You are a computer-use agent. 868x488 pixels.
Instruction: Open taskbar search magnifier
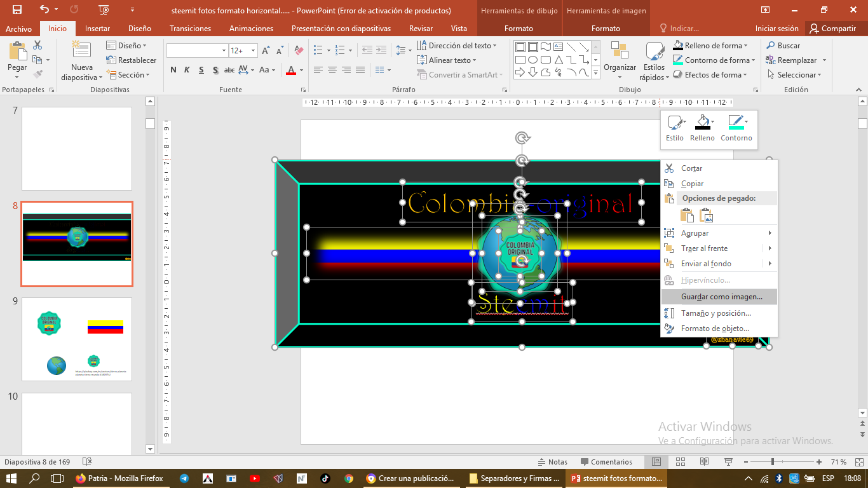coord(35,478)
